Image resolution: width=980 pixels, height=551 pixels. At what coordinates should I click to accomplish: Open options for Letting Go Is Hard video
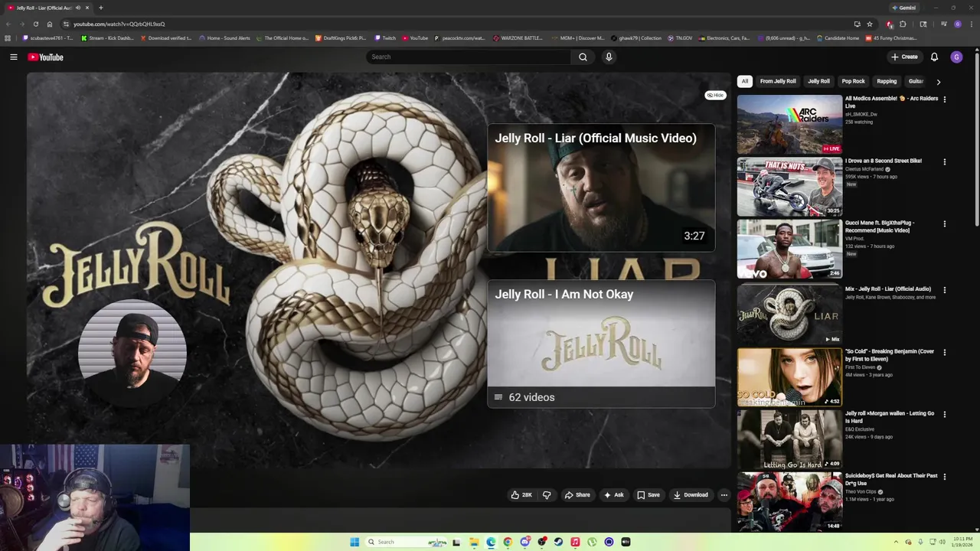pyautogui.click(x=944, y=415)
